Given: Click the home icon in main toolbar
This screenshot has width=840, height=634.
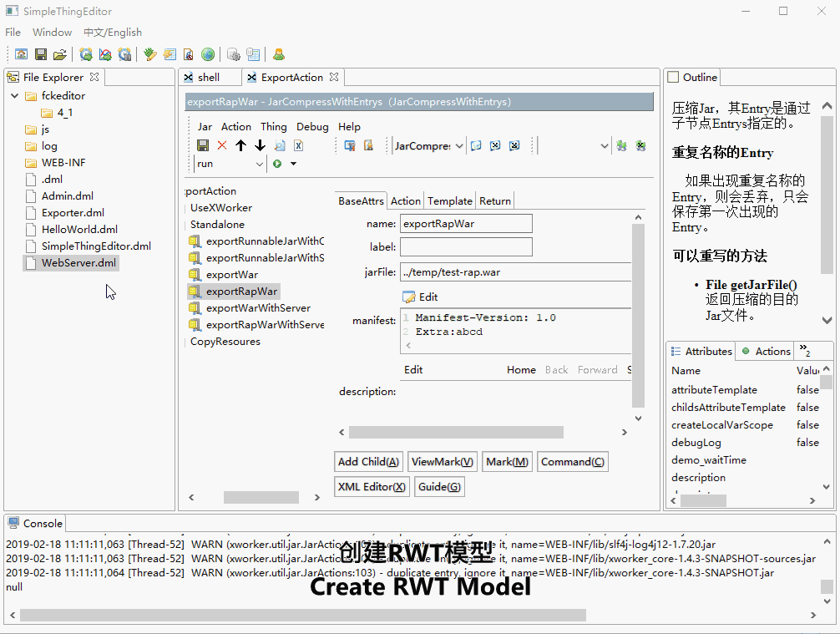Looking at the screenshot, I should tap(22, 54).
